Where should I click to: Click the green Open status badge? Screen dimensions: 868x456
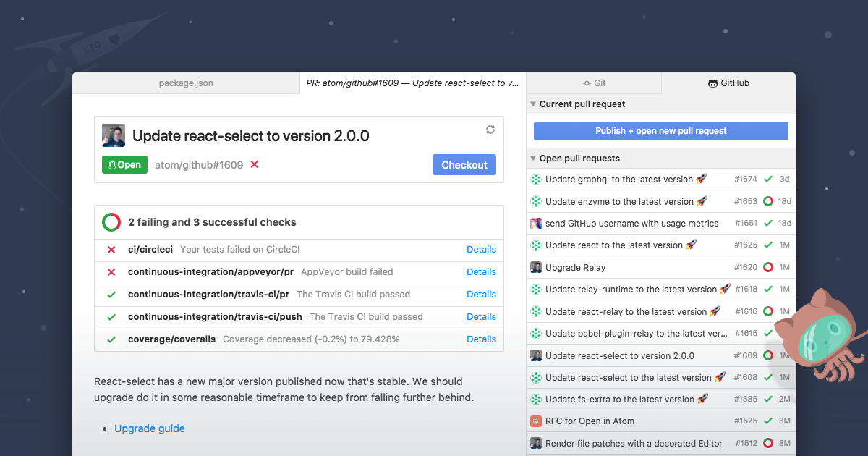(124, 164)
